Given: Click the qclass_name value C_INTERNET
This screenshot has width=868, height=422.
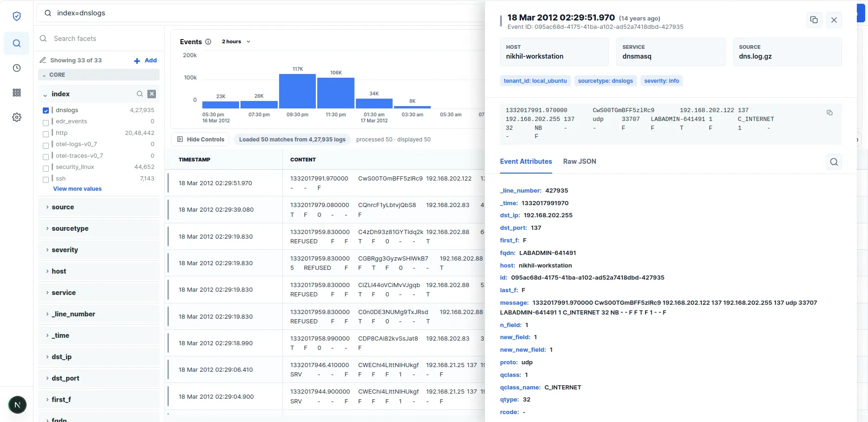Looking at the screenshot, I should (x=563, y=388).
